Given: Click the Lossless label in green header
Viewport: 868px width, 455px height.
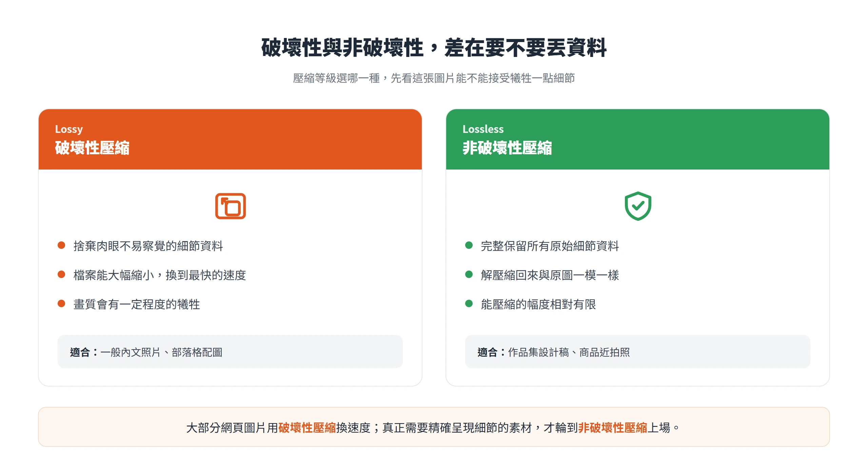Looking at the screenshot, I should click(x=483, y=129).
